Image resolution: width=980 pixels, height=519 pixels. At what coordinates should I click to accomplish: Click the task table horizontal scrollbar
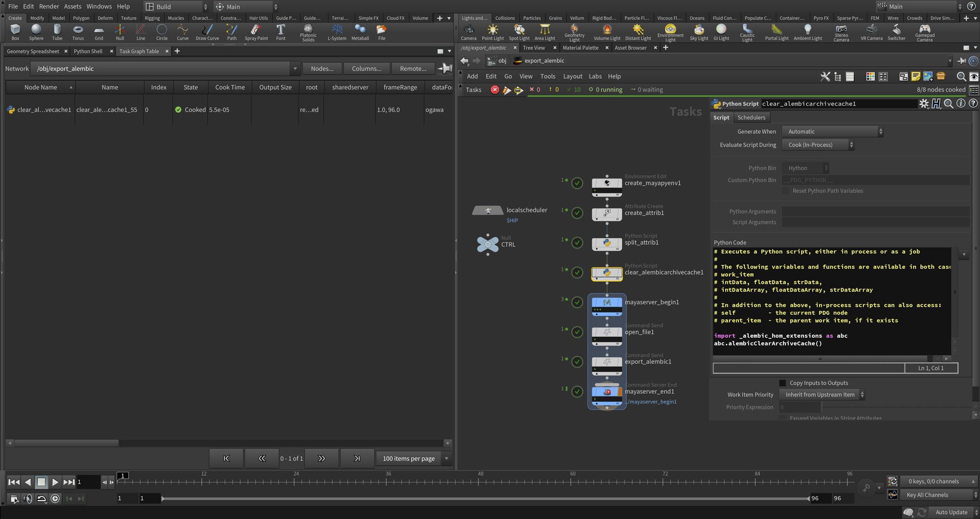pos(66,443)
